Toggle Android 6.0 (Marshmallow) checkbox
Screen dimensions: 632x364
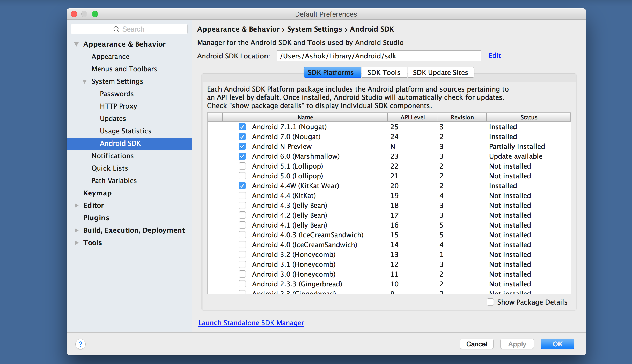pyautogui.click(x=242, y=156)
